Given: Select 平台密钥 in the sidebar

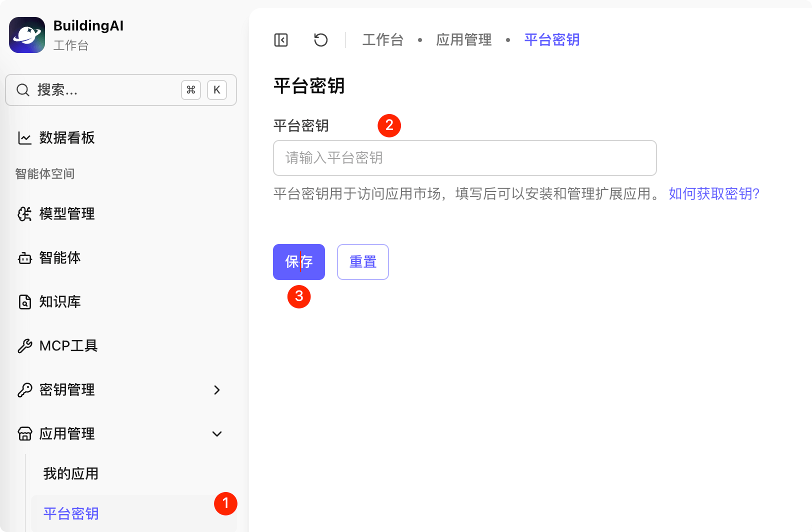Looking at the screenshot, I should pyautogui.click(x=70, y=513).
